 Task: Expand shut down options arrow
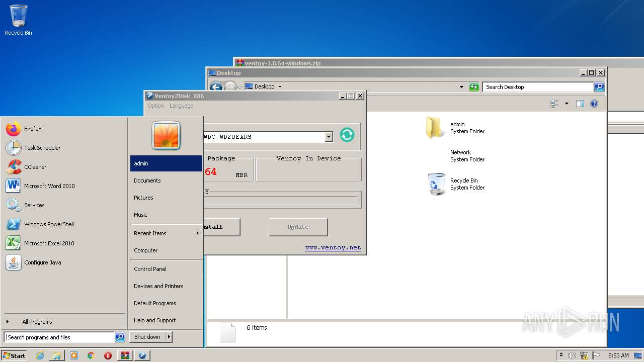click(169, 337)
